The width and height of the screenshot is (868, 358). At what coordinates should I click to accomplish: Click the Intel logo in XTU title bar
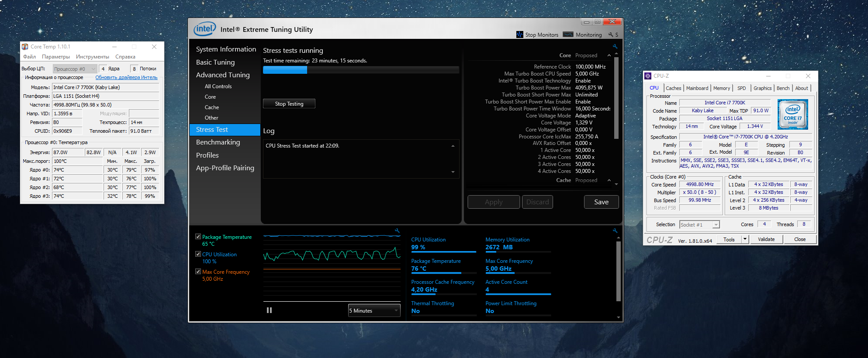(x=205, y=29)
